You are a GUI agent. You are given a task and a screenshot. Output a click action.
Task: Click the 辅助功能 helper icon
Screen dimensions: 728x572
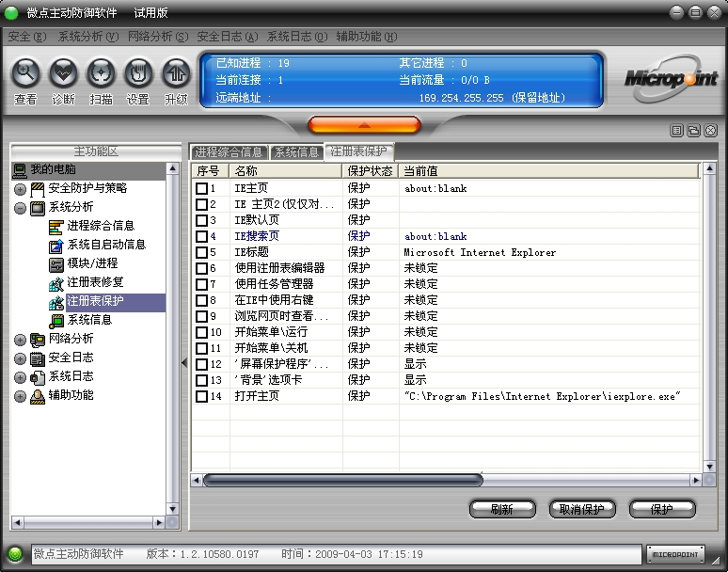(x=38, y=396)
